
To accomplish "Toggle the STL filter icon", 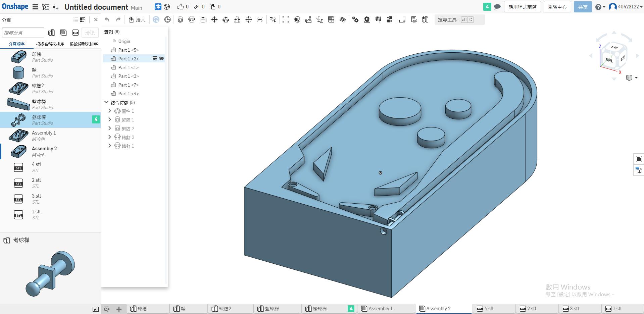I will [x=76, y=33].
